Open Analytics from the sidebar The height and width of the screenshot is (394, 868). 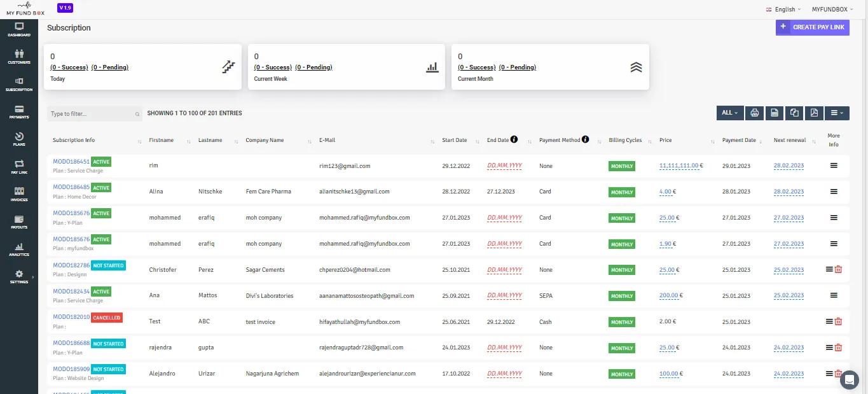click(x=19, y=249)
